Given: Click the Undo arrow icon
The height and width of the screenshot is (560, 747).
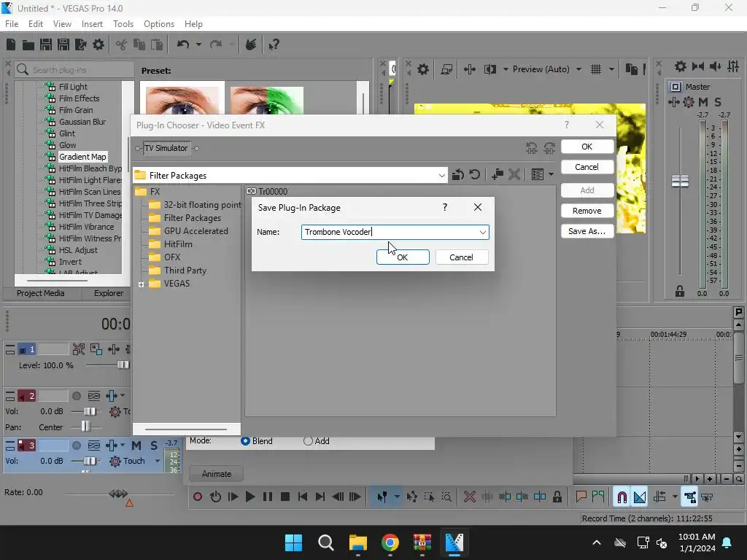Looking at the screenshot, I should pos(183,44).
